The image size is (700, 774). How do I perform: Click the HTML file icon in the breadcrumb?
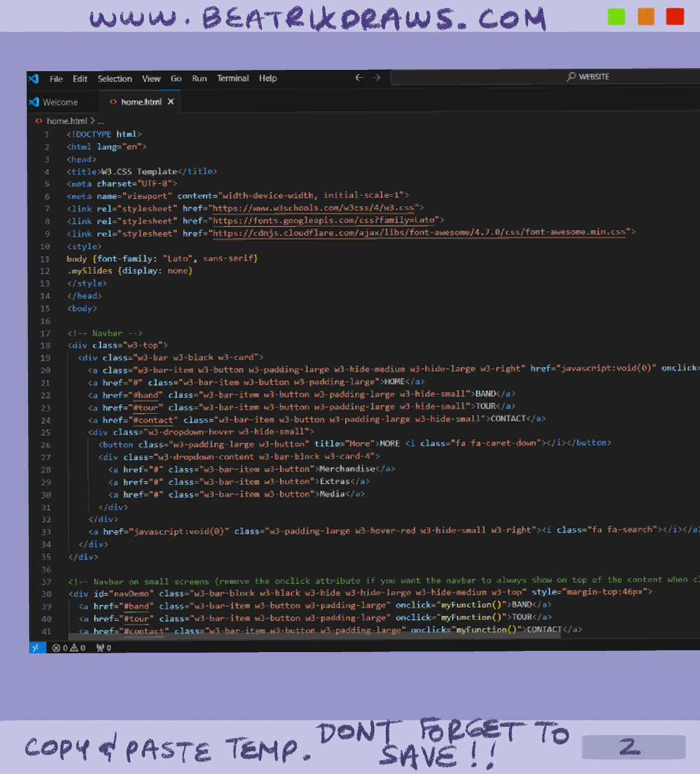39,121
